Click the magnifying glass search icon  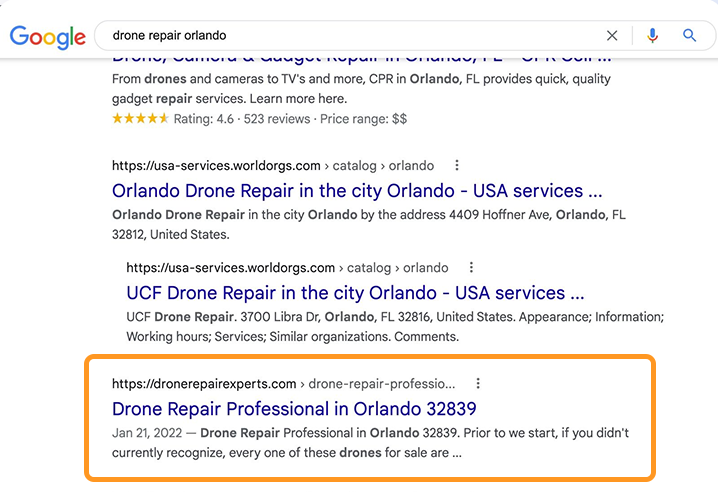[x=689, y=35]
